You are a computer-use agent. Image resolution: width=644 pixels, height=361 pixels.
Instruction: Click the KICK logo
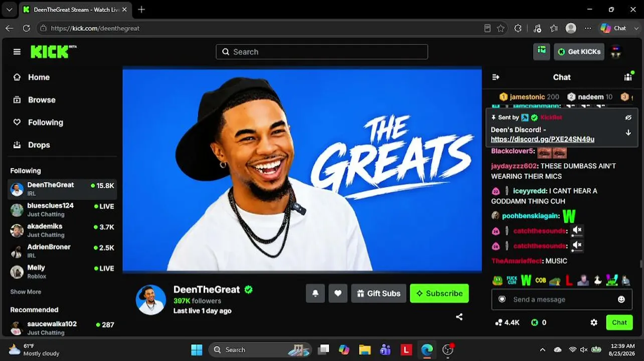pos(53,52)
